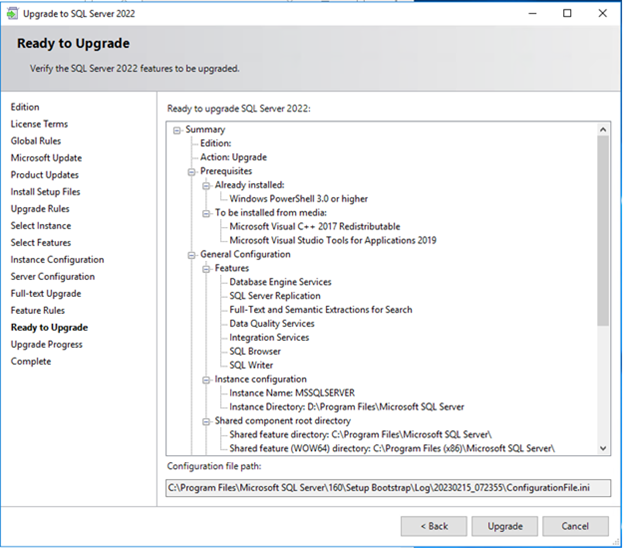Viewport: 624px width, 549px height.
Task: Click scrollbar down arrow in summary tree
Action: pos(603,448)
